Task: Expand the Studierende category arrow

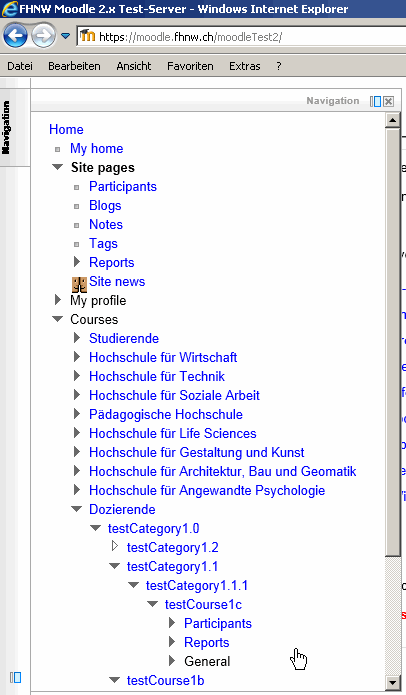Action: (77, 338)
